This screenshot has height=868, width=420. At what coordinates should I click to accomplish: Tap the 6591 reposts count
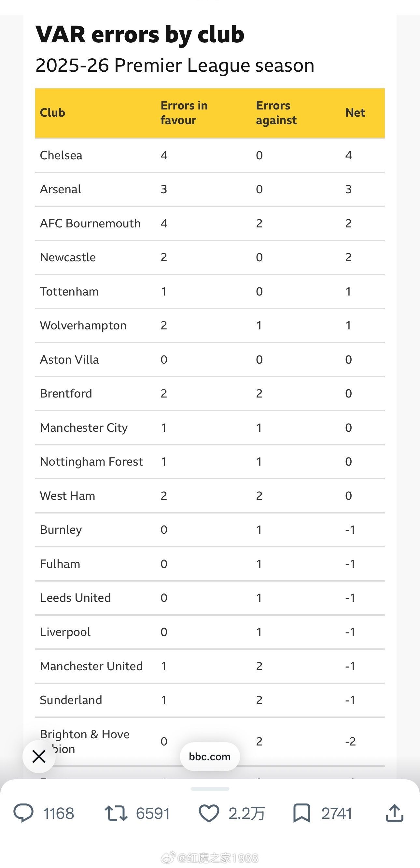coord(153,813)
